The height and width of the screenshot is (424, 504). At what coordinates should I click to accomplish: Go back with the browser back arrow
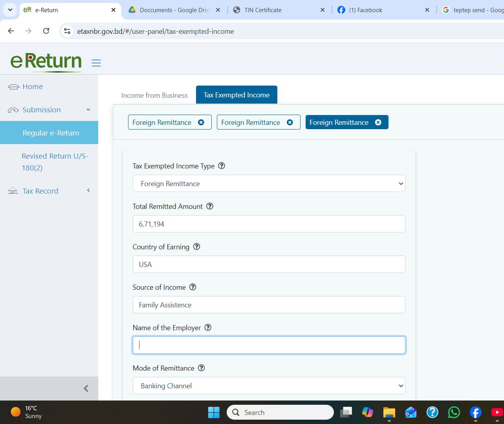[11, 31]
